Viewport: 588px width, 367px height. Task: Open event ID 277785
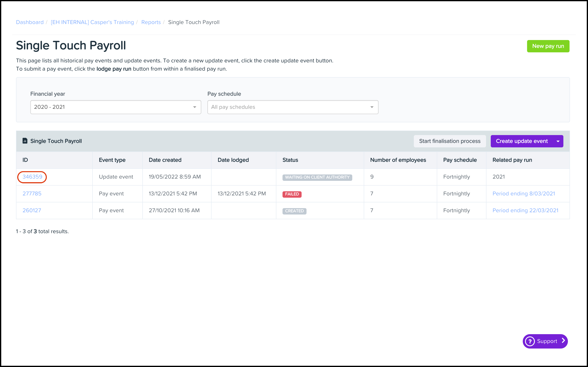(32, 193)
